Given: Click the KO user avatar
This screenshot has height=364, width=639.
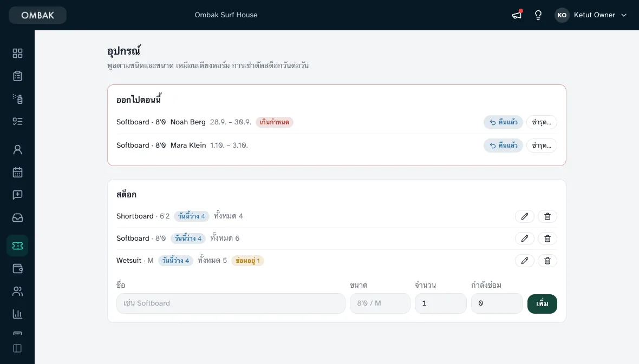Looking at the screenshot, I should (562, 15).
